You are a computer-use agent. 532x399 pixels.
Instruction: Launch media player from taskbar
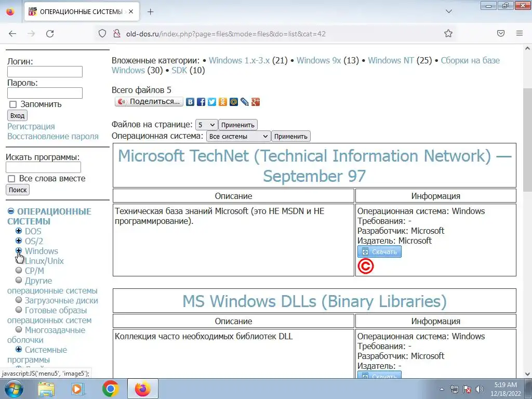78,389
